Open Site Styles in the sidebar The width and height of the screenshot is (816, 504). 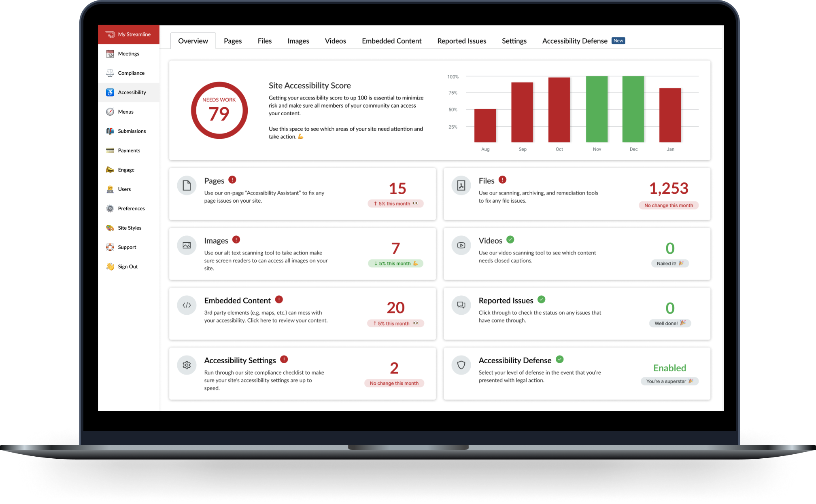pos(130,228)
